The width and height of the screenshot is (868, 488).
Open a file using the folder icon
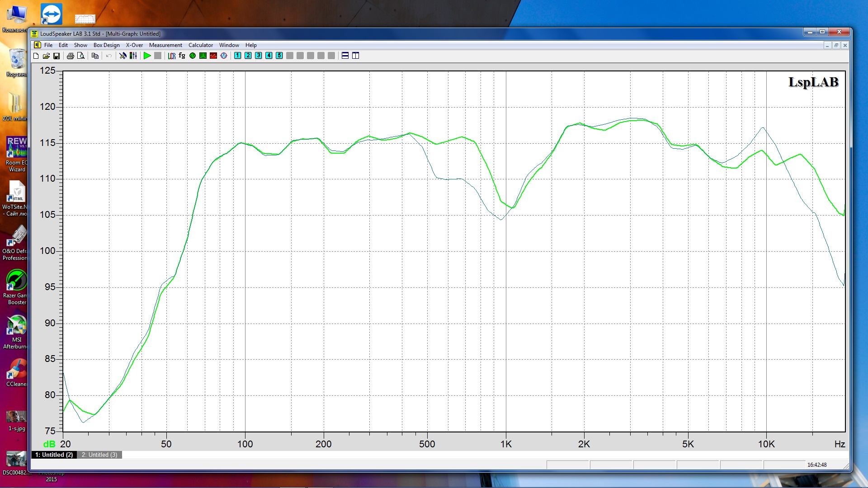click(x=46, y=56)
